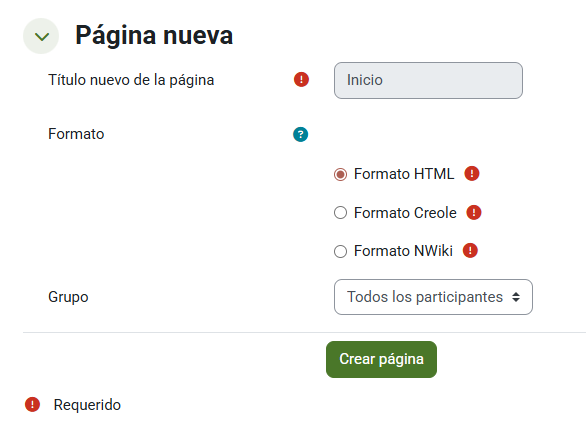The image size is (586, 439).
Task: Select the Formato HTML radio button
Action: coord(340,174)
